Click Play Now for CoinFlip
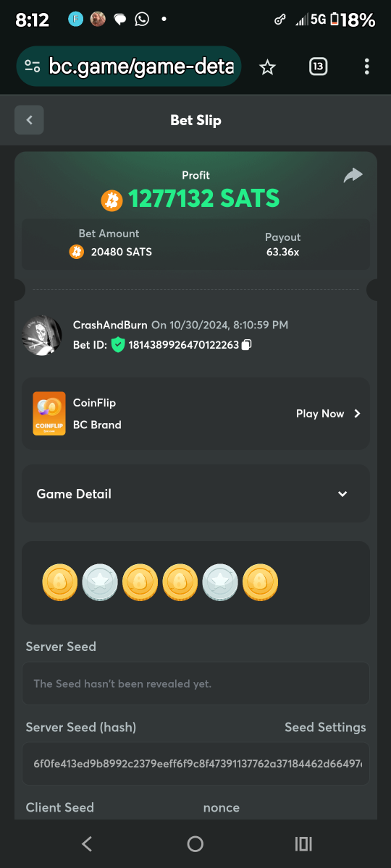Viewport: 391px width, 868px height. (x=320, y=414)
